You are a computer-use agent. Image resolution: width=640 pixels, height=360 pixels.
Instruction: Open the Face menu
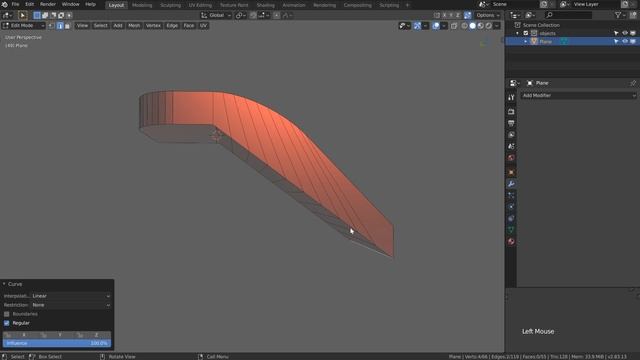189,26
